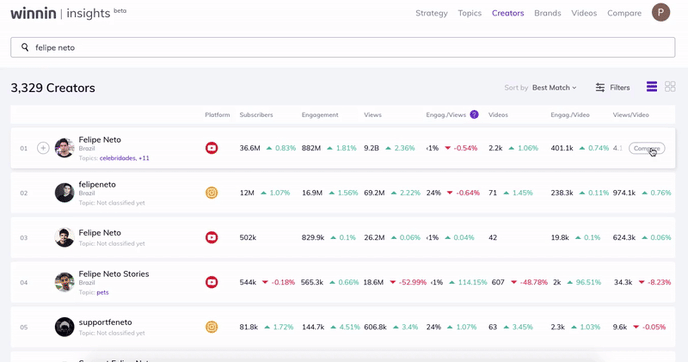Click Platform column header
This screenshot has width=688, height=362.
pyautogui.click(x=217, y=115)
